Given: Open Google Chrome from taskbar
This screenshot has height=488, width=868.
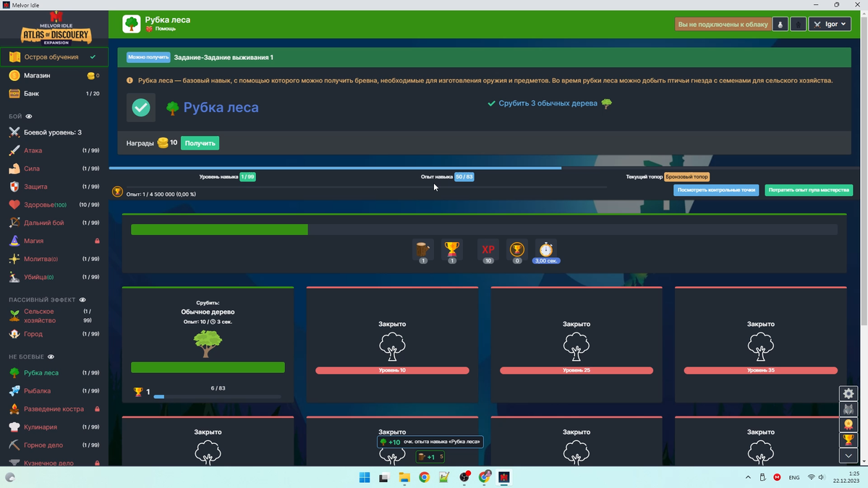Looking at the screenshot, I should click(425, 477).
